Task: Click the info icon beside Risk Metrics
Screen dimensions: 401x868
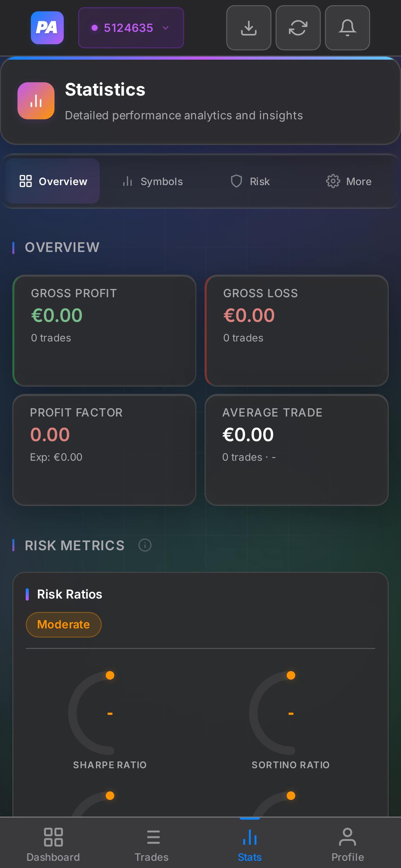Action: (x=145, y=545)
